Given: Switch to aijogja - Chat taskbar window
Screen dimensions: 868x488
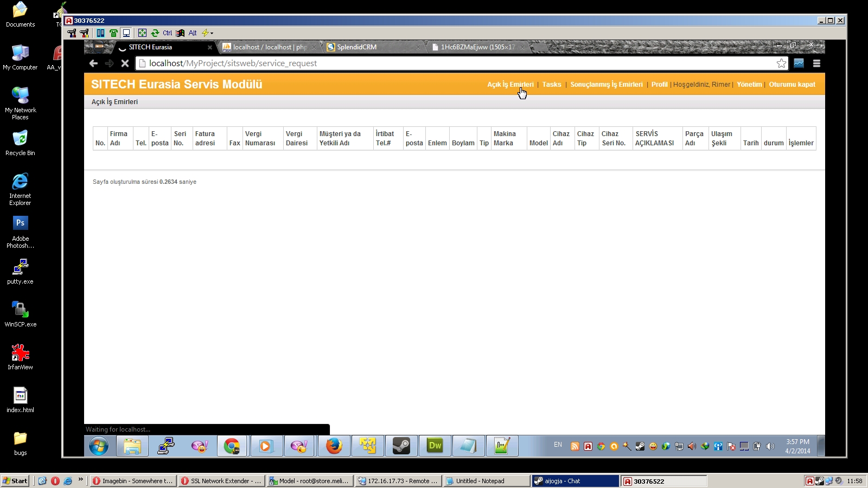Looking at the screenshot, I should (575, 481).
